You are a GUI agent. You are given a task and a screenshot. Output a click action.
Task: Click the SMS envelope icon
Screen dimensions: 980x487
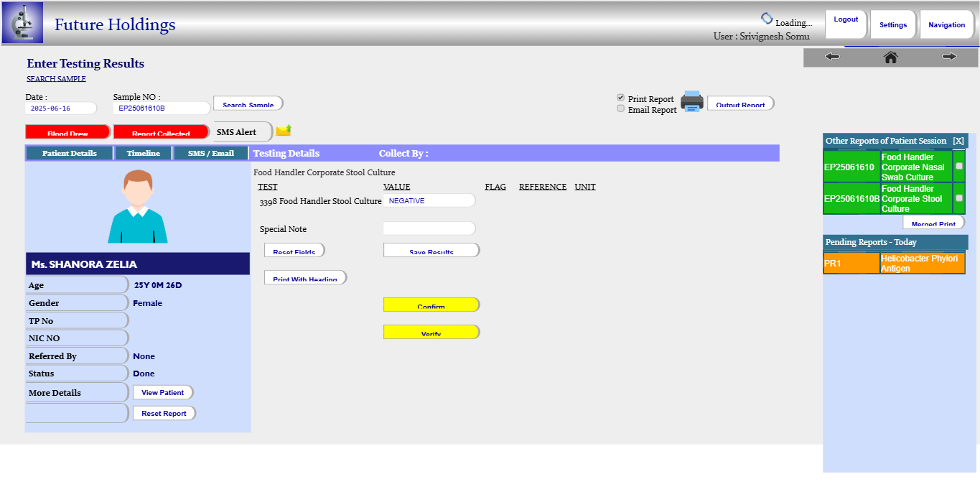coord(284,131)
